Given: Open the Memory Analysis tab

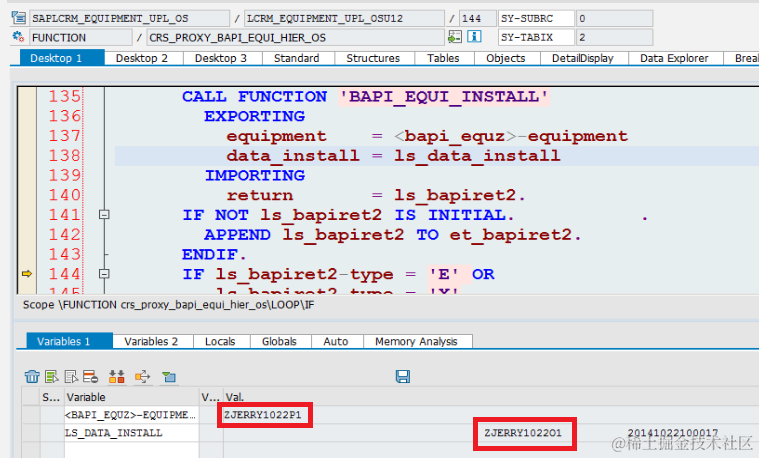Looking at the screenshot, I should pyautogui.click(x=417, y=341).
